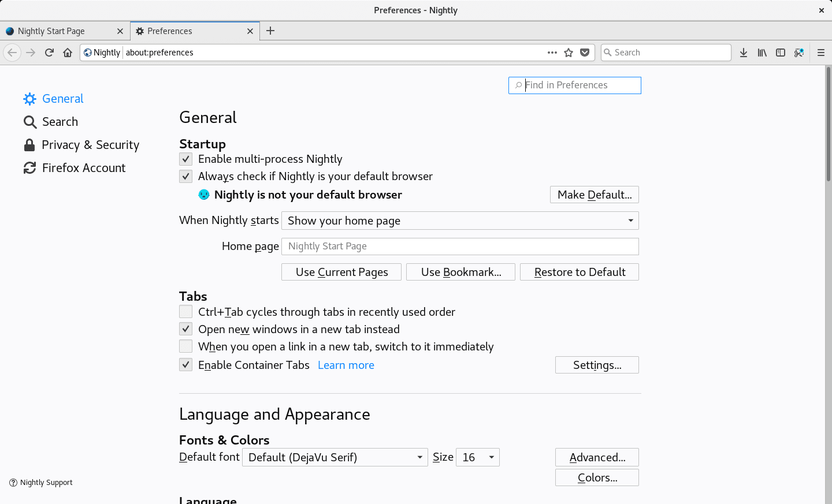Open the home page
Viewport: 832px width, 504px height.
68,53
